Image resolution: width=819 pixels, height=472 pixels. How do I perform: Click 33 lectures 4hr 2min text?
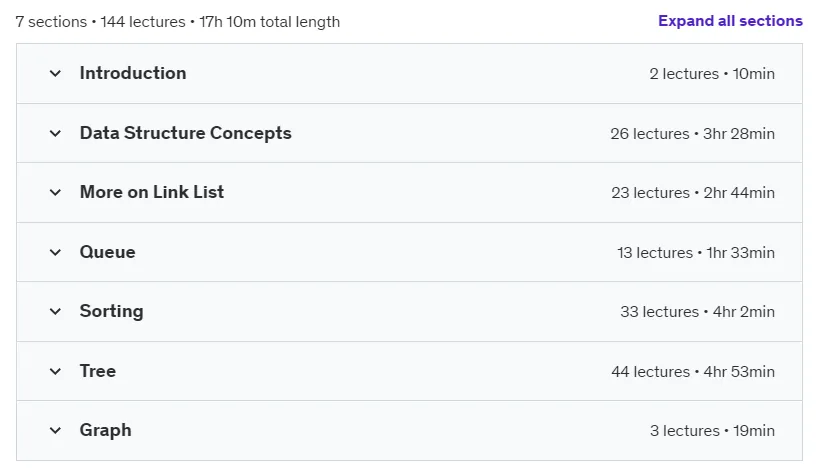click(x=697, y=312)
